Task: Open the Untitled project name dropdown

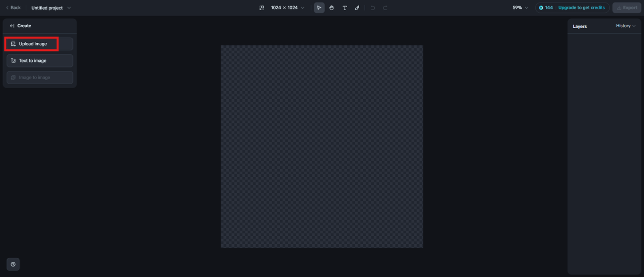Action: [51, 8]
